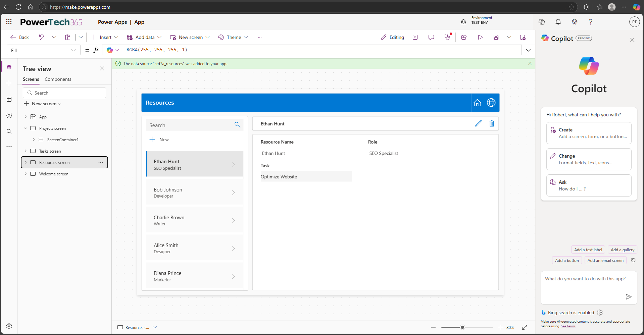Click the Undo icon
The width and height of the screenshot is (644, 335).
[41, 37]
